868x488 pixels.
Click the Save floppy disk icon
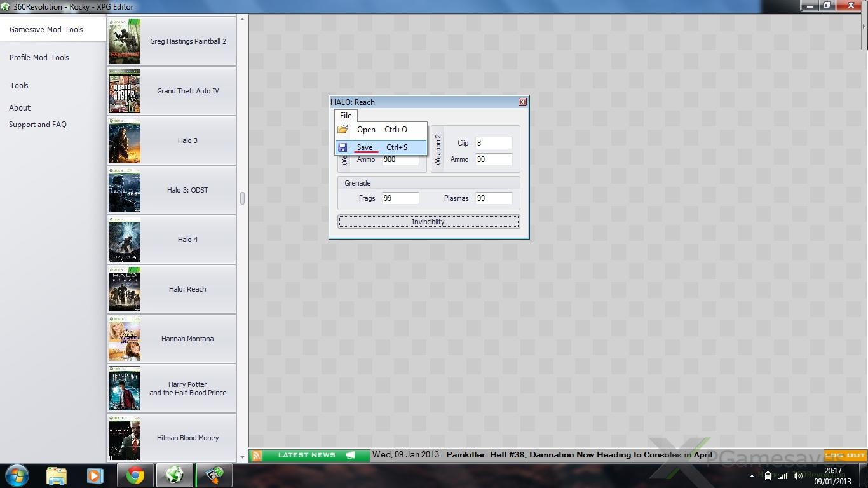point(342,147)
